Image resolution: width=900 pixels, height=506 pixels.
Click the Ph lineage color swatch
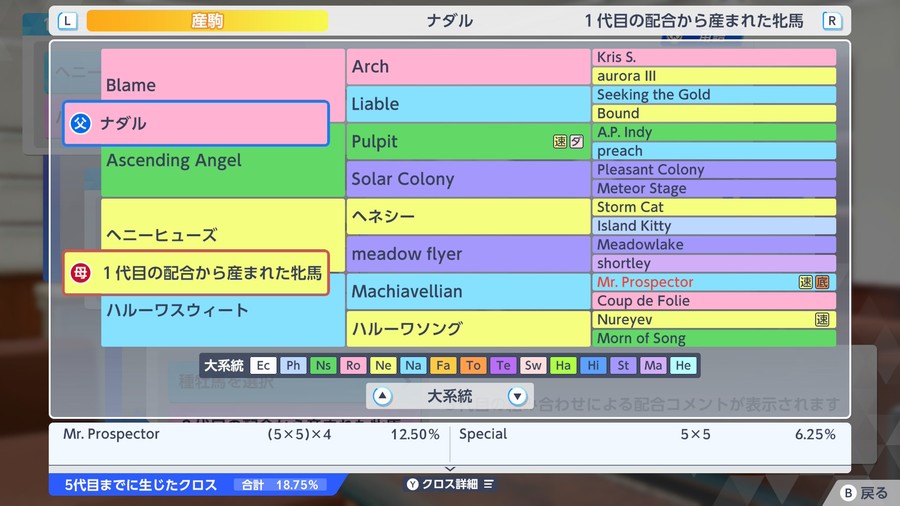(293, 365)
